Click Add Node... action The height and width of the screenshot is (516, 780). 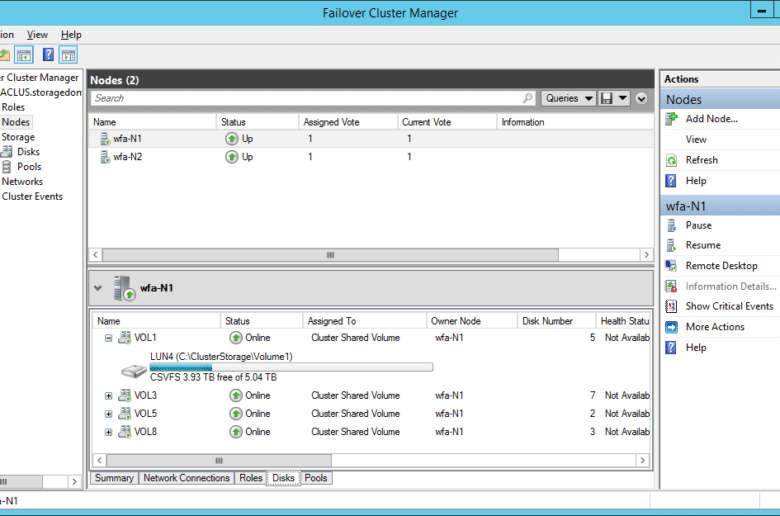point(711,119)
